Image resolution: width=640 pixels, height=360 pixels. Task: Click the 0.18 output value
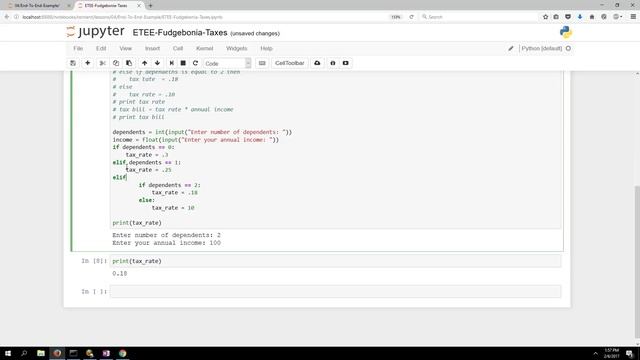point(120,273)
